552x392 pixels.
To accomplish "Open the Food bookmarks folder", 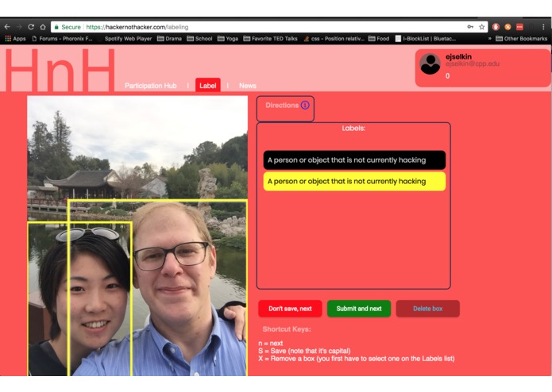I will tap(379, 39).
